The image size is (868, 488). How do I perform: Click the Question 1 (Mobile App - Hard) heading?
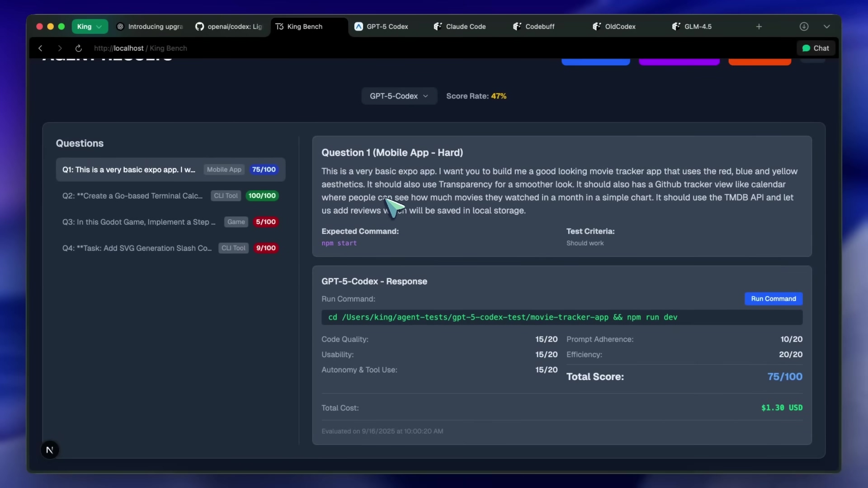coord(392,153)
